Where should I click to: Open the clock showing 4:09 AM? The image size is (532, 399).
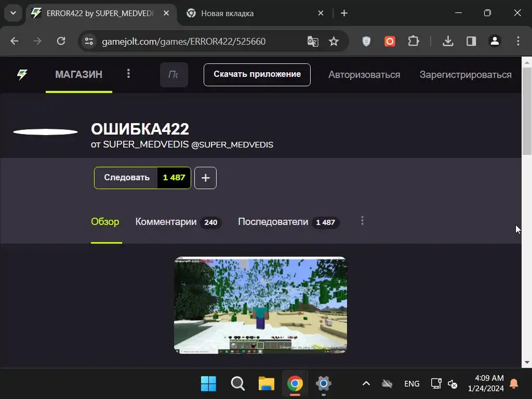486,383
